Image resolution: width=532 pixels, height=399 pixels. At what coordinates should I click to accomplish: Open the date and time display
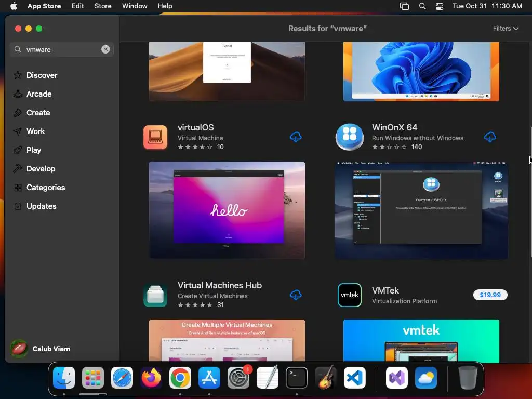pos(487,6)
